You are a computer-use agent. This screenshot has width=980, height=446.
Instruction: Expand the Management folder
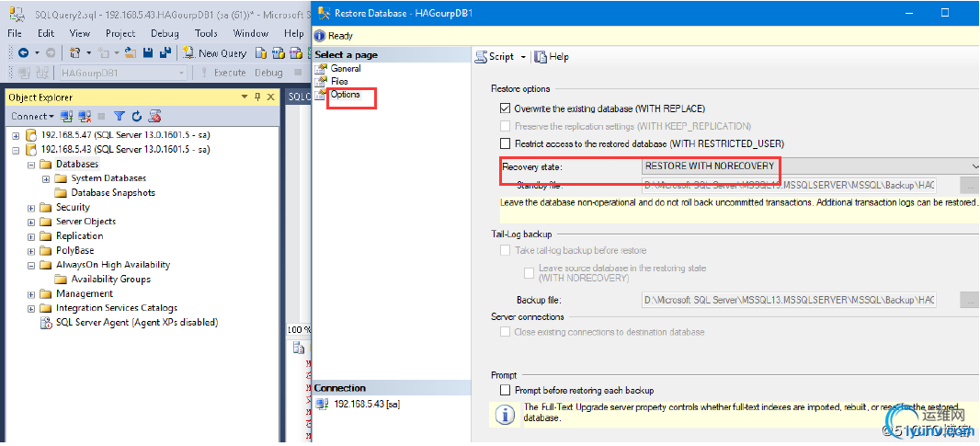(31, 294)
